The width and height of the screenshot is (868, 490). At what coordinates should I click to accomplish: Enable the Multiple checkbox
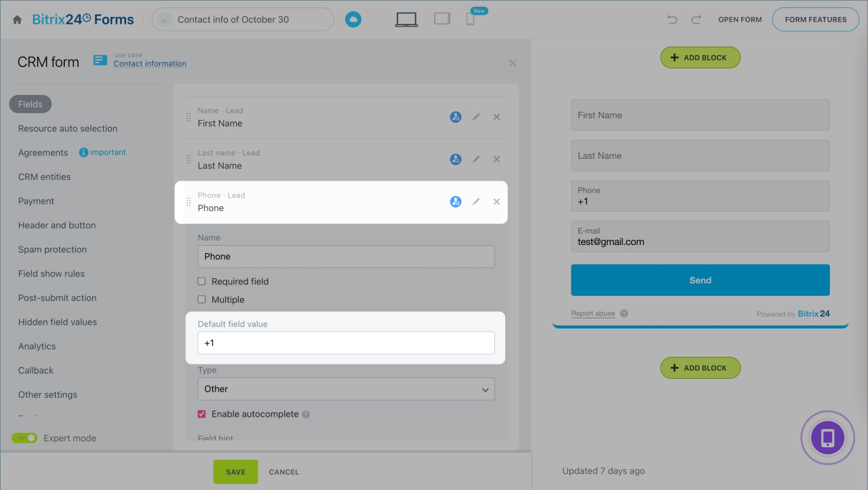click(201, 300)
